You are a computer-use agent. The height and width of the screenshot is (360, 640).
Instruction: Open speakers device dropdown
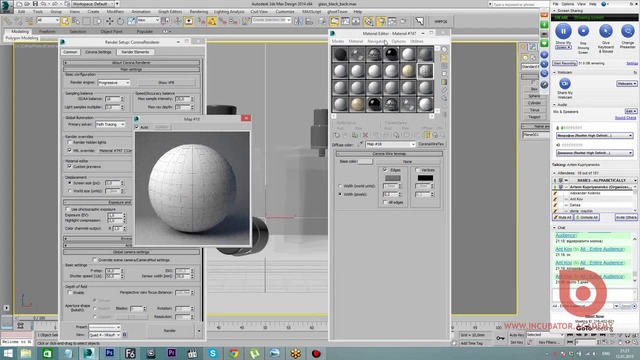click(595, 153)
